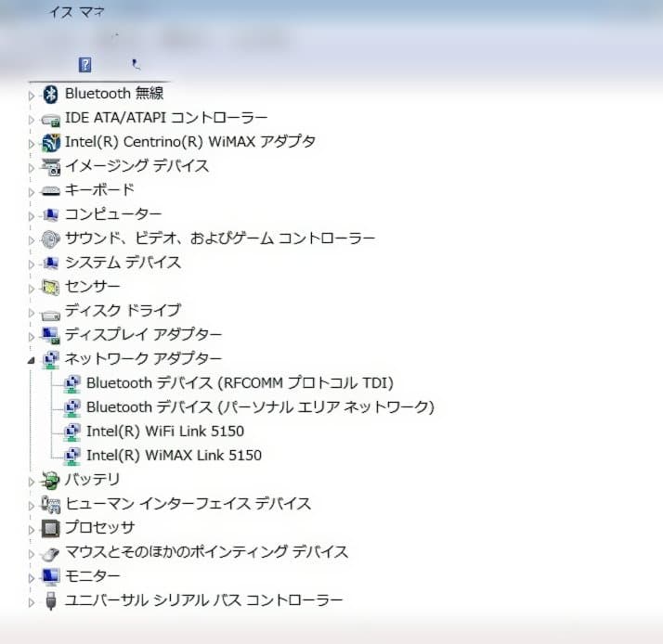Expand the イメージング デバイス node

click(32, 168)
